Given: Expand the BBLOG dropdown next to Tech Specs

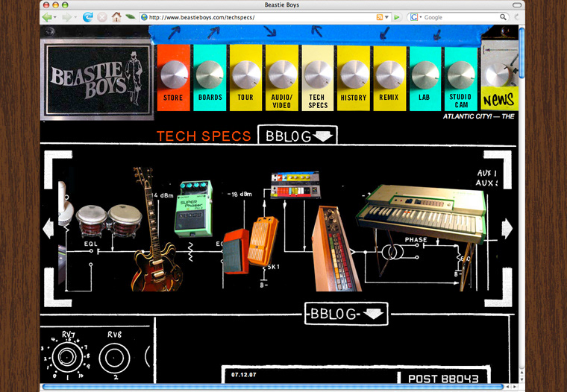Looking at the screenshot, I should click(298, 136).
